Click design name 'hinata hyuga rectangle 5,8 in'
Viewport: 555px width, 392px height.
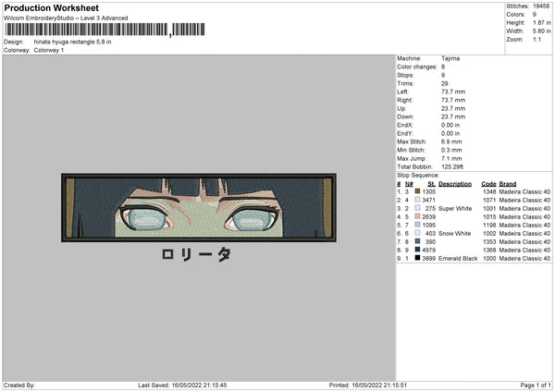tap(72, 42)
